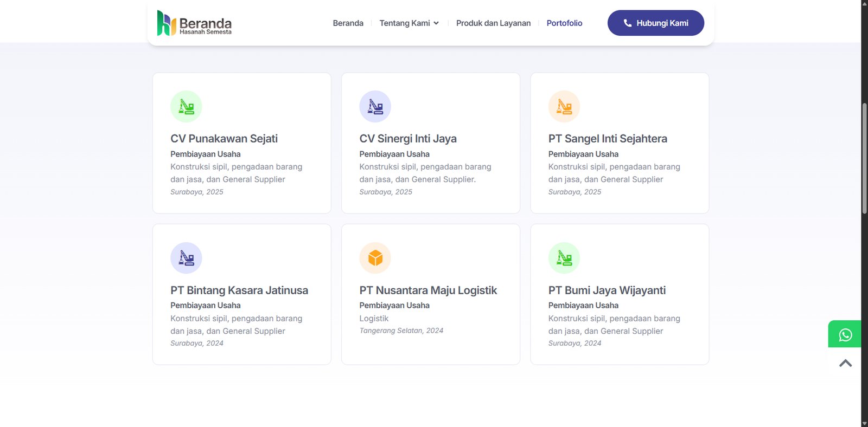Click the Beranda Hasanah Semesta logo
Screen dimensions: 868x427
(x=194, y=23)
